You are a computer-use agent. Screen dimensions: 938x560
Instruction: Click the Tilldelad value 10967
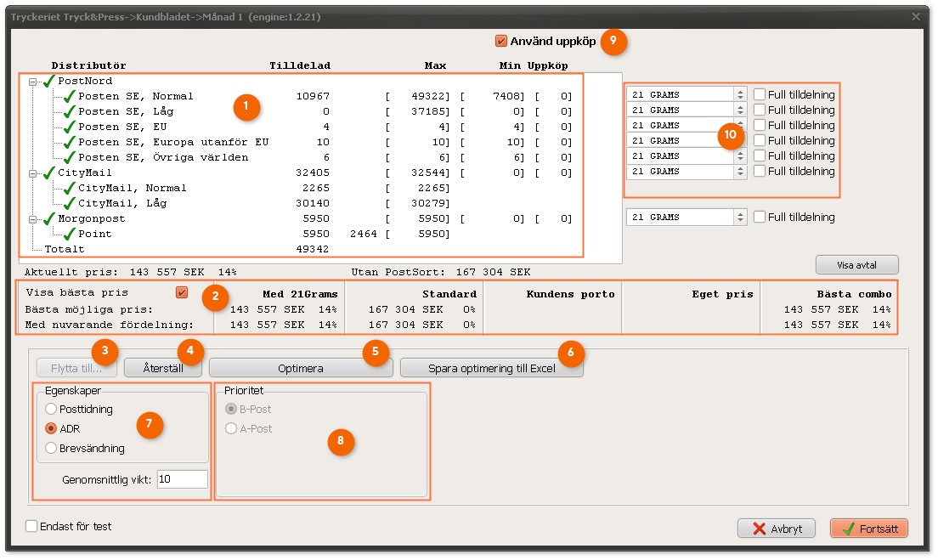(x=313, y=96)
